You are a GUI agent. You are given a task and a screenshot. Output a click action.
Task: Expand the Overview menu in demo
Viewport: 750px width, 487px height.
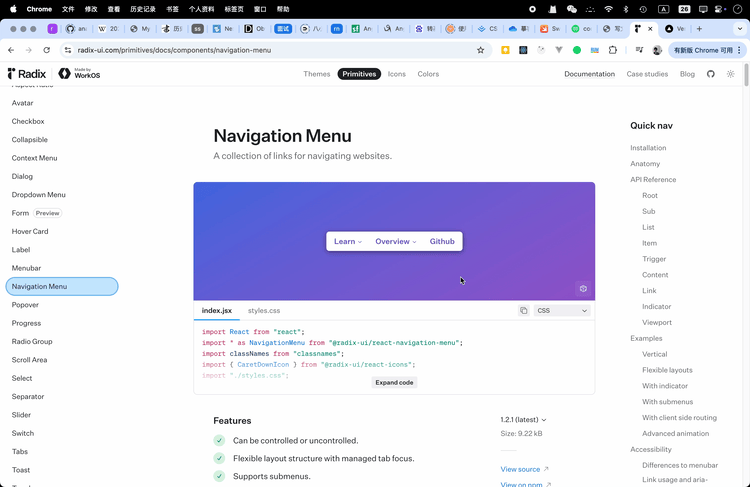click(x=396, y=241)
